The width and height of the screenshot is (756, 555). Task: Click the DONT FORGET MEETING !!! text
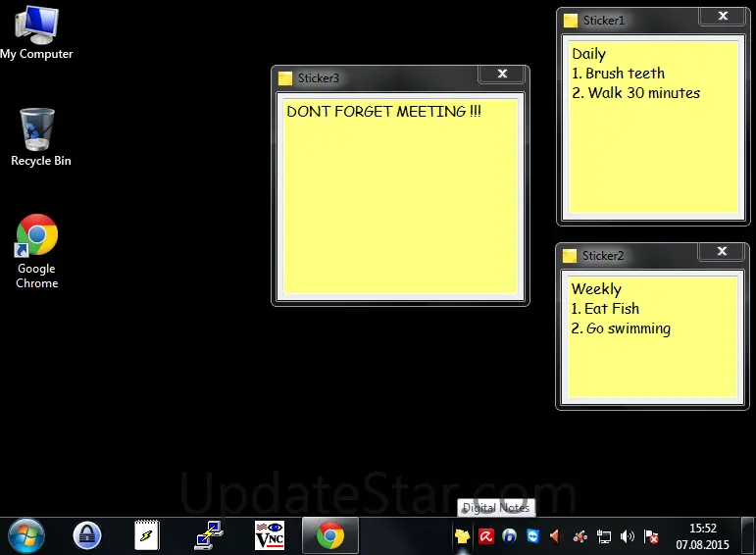(x=383, y=112)
